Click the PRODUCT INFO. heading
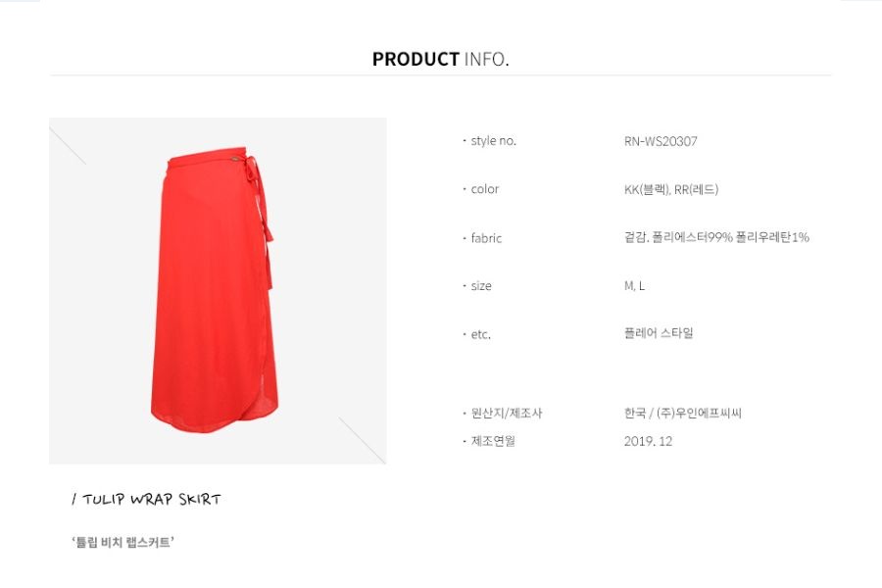This screenshot has height=588, width=882. (440, 59)
